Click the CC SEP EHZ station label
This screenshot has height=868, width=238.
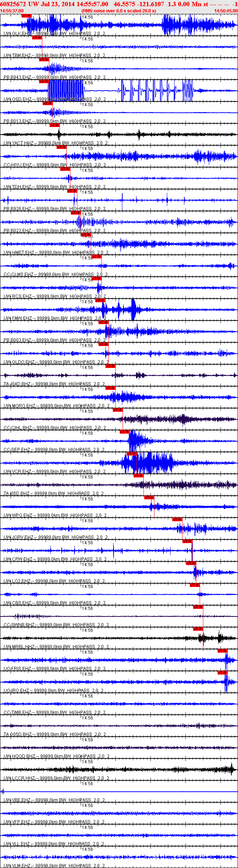[x=18, y=450]
